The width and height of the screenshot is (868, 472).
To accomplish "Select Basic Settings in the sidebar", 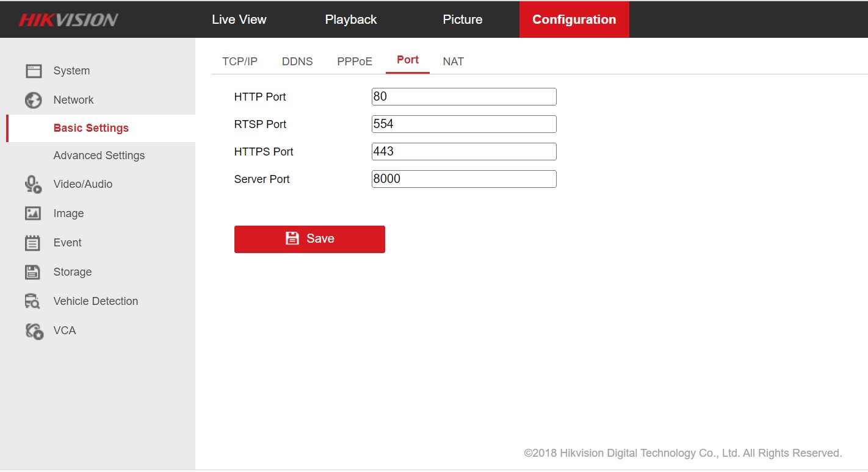I will pyautogui.click(x=91, y=128).
